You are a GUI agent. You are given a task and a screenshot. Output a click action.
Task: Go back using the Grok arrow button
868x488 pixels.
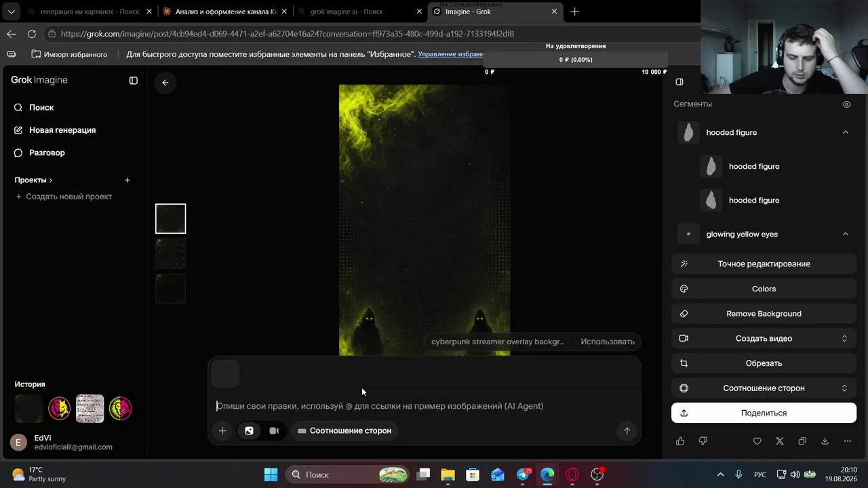(165, 83)
